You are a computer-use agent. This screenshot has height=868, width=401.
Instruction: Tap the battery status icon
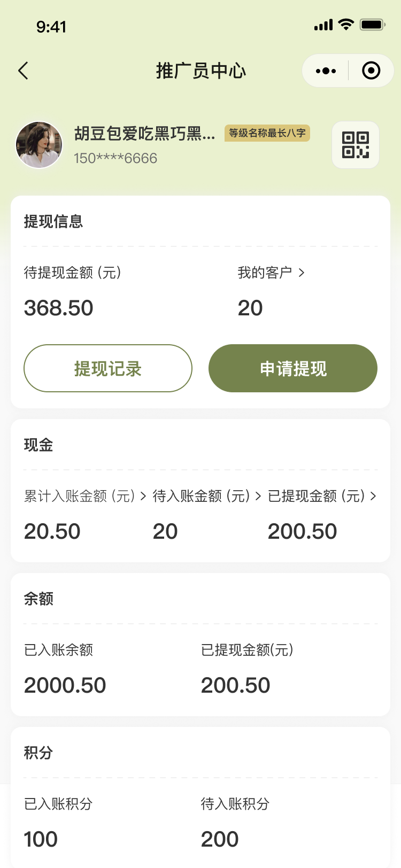coord(372,25)
